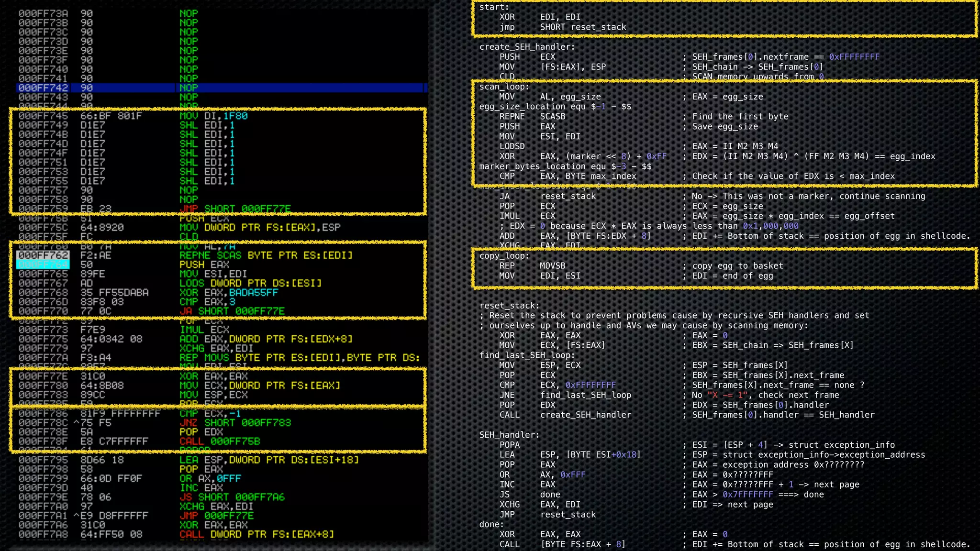Select JS SHORT 000FF7A6 row

point(152,497)
